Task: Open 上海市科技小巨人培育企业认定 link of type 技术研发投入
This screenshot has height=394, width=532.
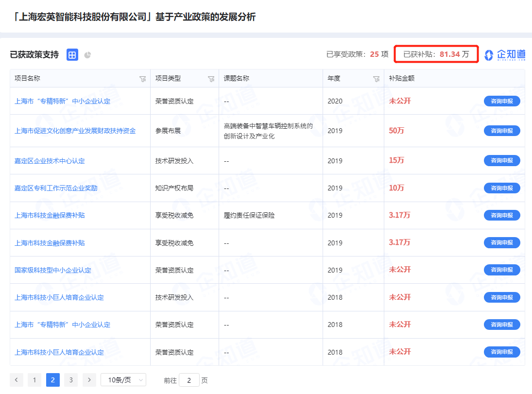Action: [59, 297]
